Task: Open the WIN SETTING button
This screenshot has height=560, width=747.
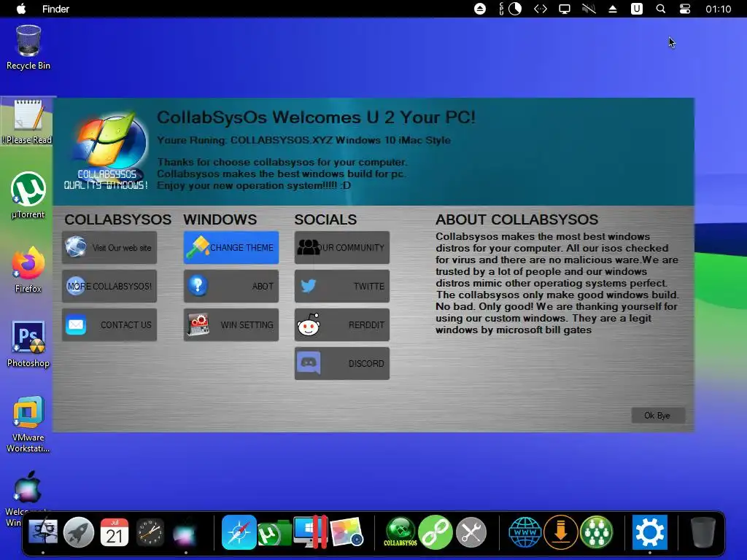Action: 231,324
